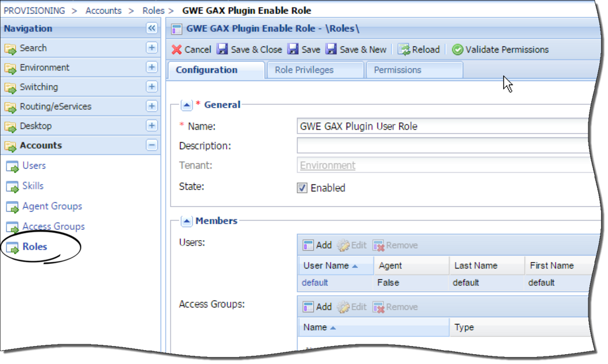Click the Save toolbar button
The width and height of the screenshot is (608, 364).
(x=304, y=50)
